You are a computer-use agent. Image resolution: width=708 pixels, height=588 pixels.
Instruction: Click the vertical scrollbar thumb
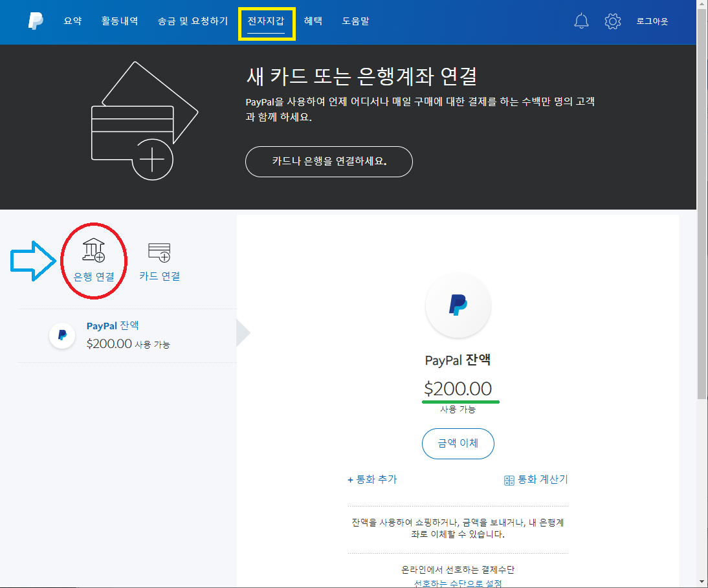pos(702,203)
